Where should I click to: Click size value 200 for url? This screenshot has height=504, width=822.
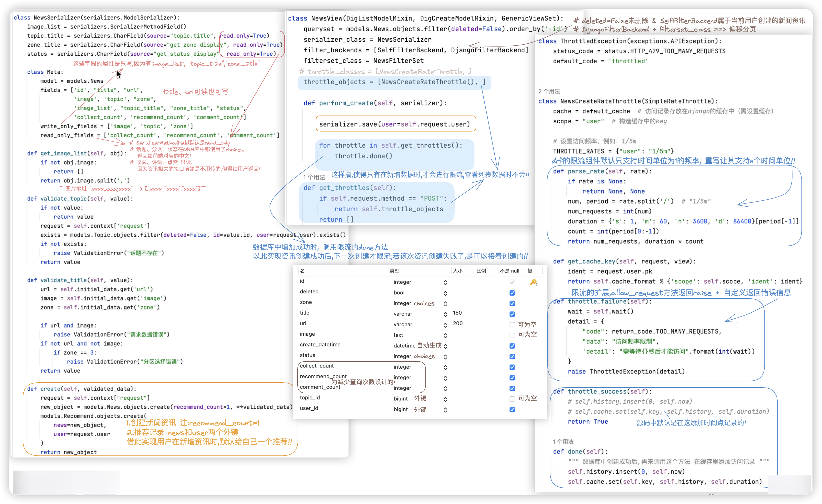(457, 323)
